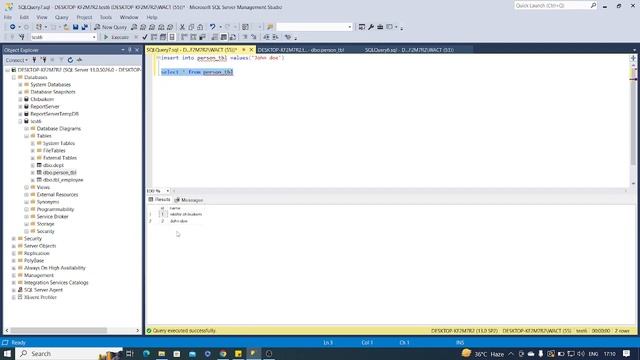640x360 pixels.
Task: Open the available databases dropdown
Action: (x=94, y=37)
